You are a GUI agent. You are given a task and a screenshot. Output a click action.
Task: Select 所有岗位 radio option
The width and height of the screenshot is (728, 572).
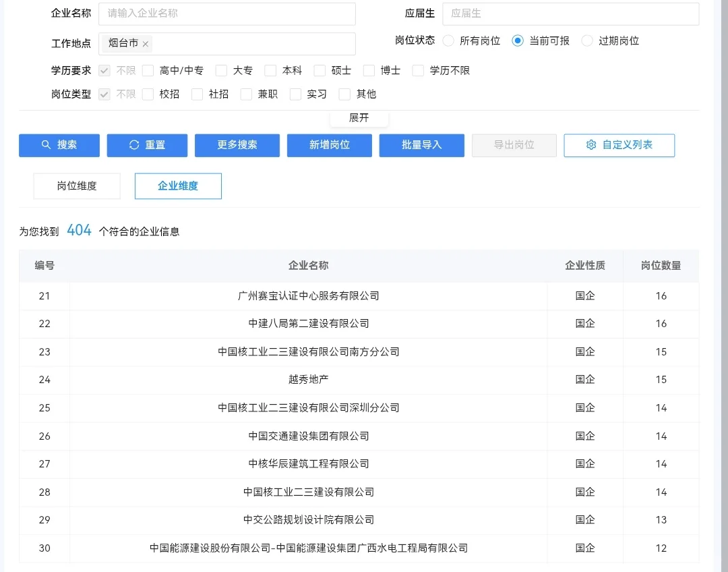[448, 41]
